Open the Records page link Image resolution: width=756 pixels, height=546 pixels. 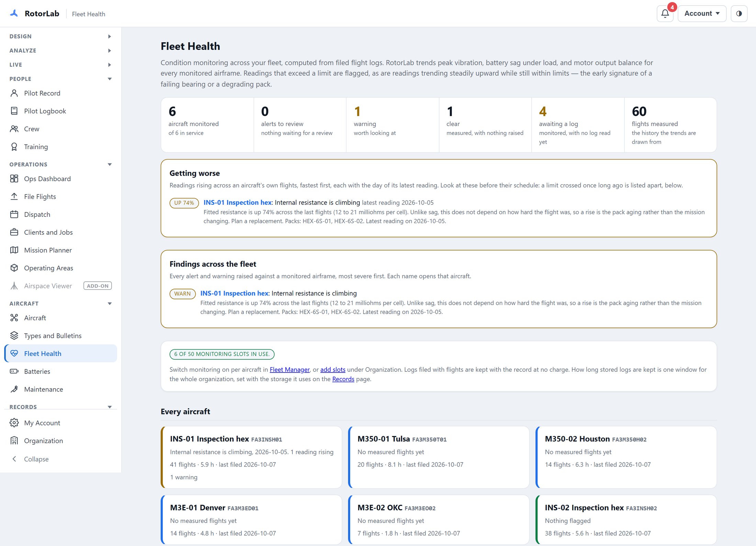click(x=343, y=379)
